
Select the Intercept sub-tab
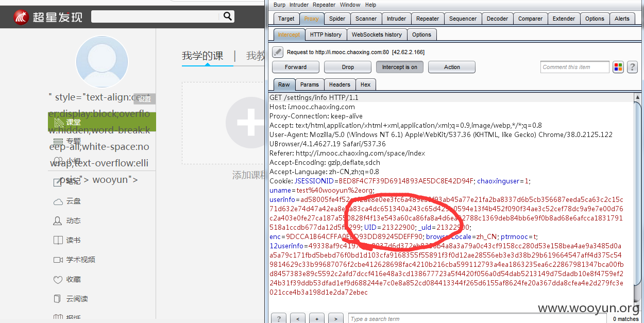click(289, 35)
